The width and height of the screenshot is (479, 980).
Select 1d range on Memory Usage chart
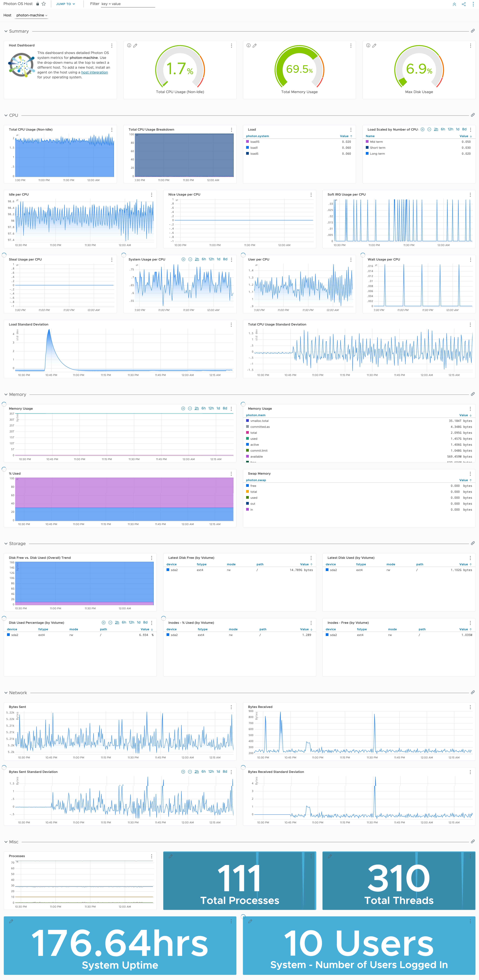[x=218, y=408]
